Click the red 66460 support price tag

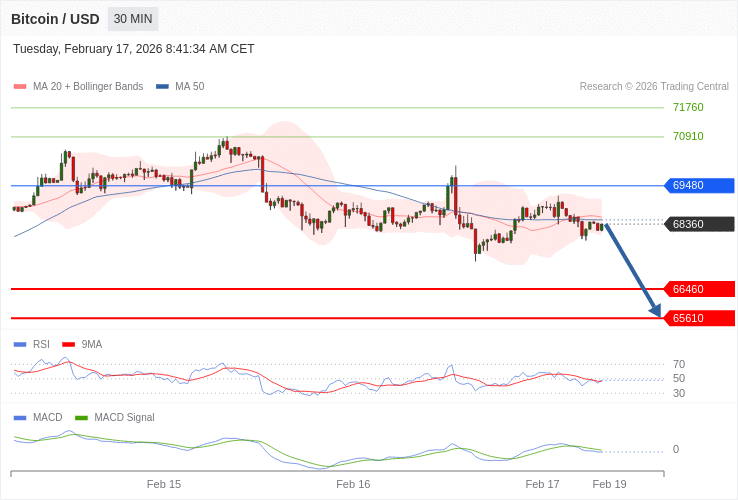click(699, 289)
